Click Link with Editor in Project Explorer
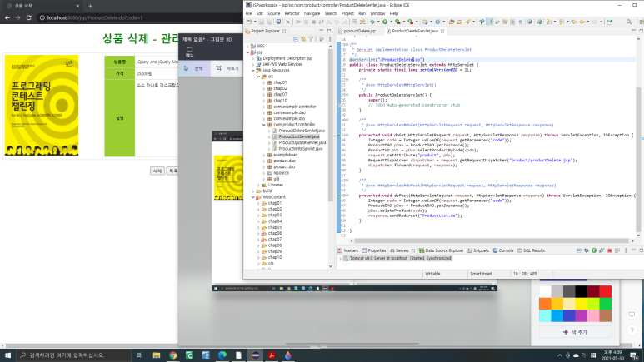Image resolution: width=644 pixels, height=362 pixels. [x=303, y=39]
